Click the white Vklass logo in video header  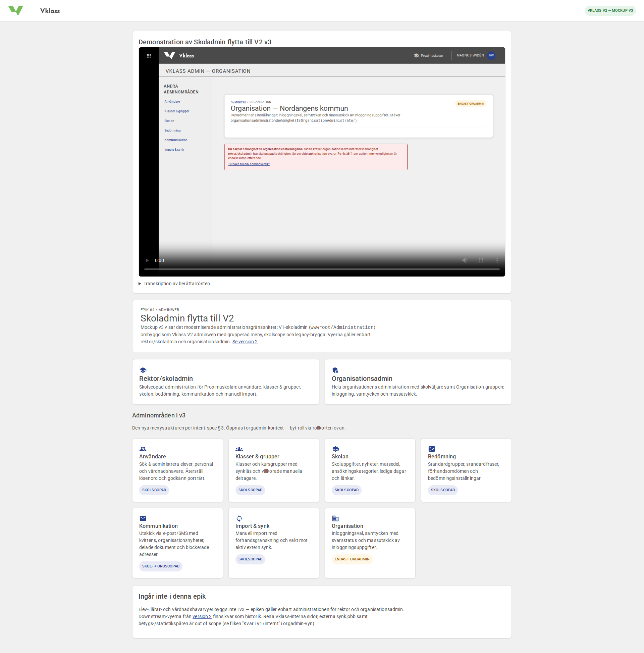tap(170, 55)
